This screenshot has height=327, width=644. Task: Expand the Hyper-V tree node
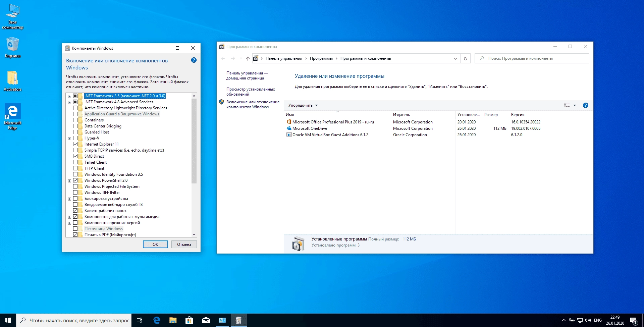69,139
